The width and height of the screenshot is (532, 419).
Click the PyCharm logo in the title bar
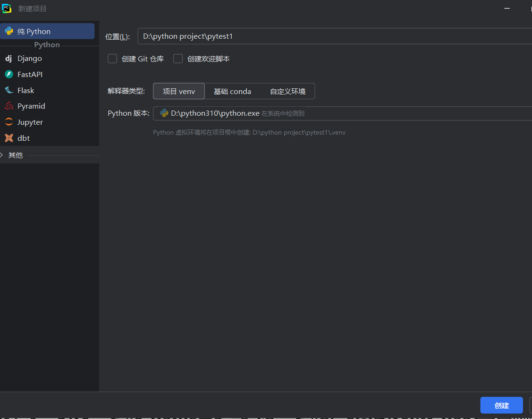coord(7,9)
